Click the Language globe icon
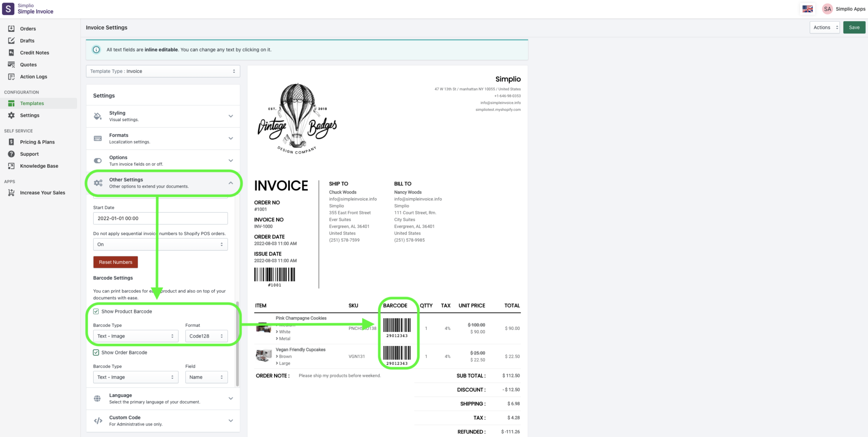The height and width of the screenshot is (437, 868). [98, 398]
